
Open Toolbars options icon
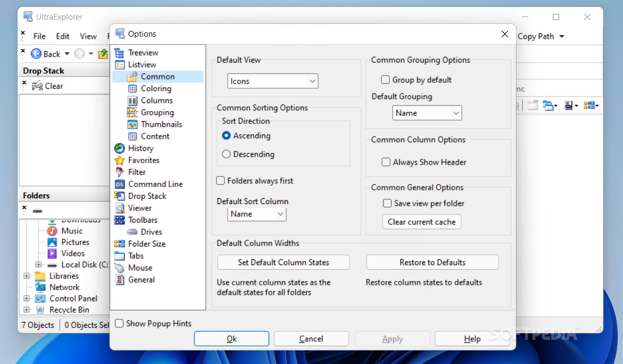pyautogui.click(x=120, y=220)
